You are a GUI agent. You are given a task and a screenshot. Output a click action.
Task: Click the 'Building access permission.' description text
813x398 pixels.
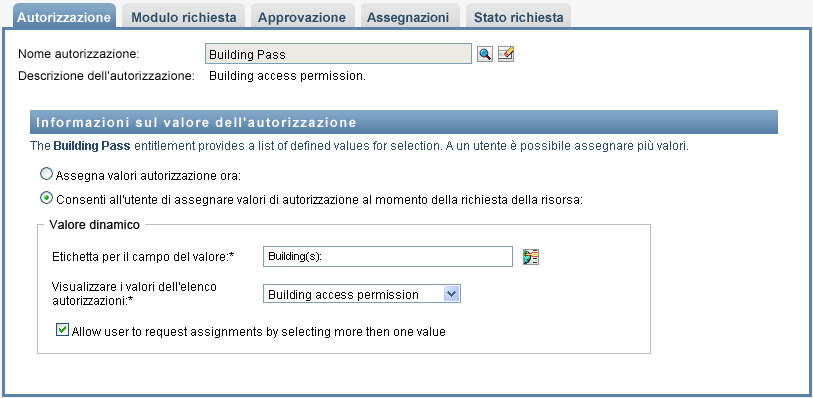[x=287, y=76]
